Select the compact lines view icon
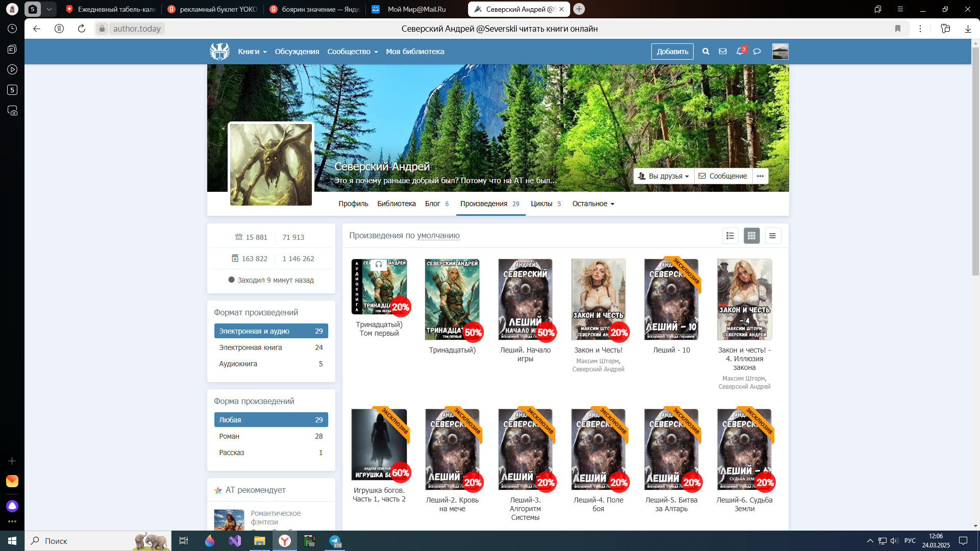 pos(773,236)
